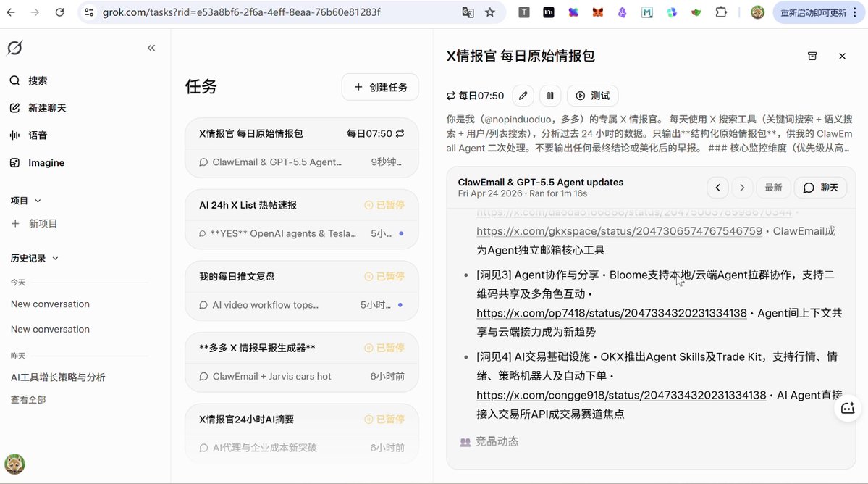Open the congge918 status link
This screenshot has width=868, height=484.
point(621,395)
